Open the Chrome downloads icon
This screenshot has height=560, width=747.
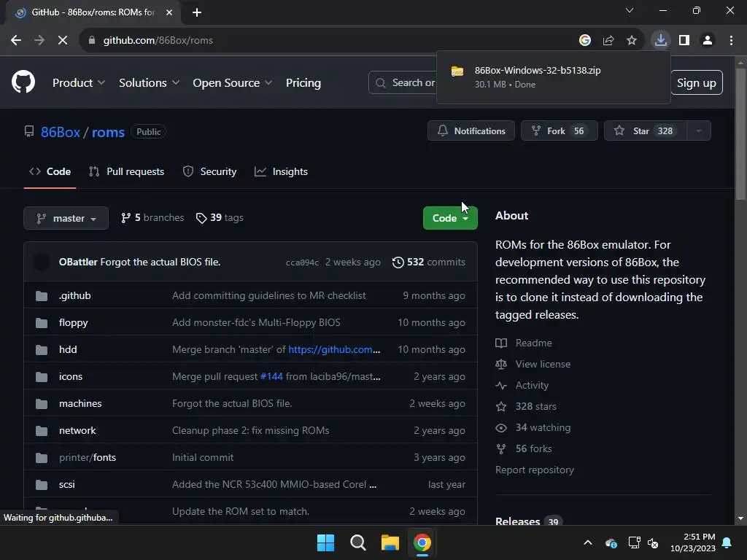[660, 41]
